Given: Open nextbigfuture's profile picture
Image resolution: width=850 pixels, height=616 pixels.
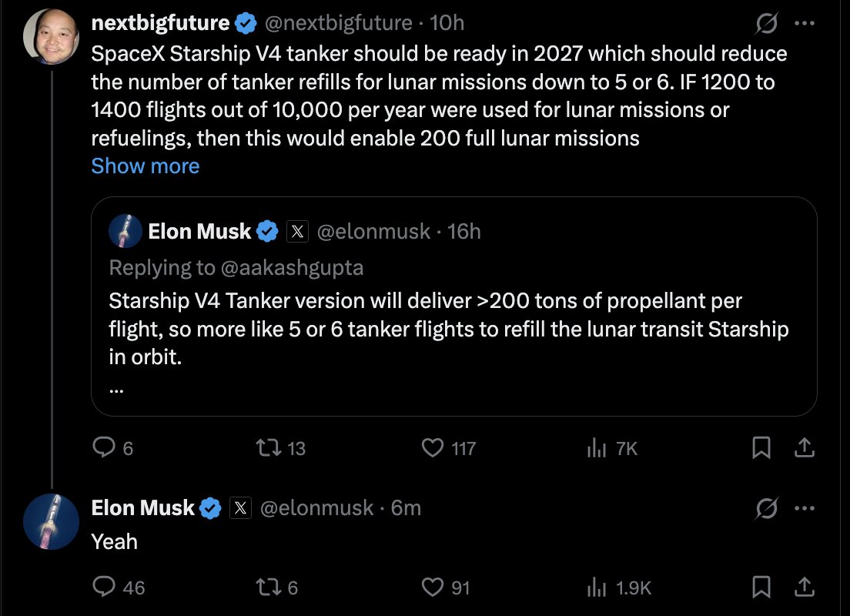Looking at the screenshot, I should (x=52, y=36).
